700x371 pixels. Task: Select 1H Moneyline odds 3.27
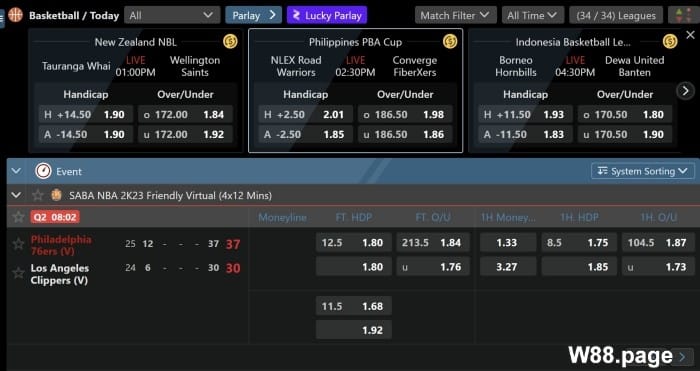(508, 267)
